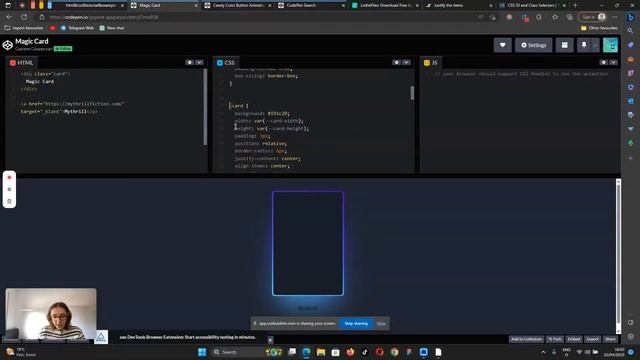Open Google Chrome from taskbar
This screenshot has height=360, width=640.
[x=394, y=352]
